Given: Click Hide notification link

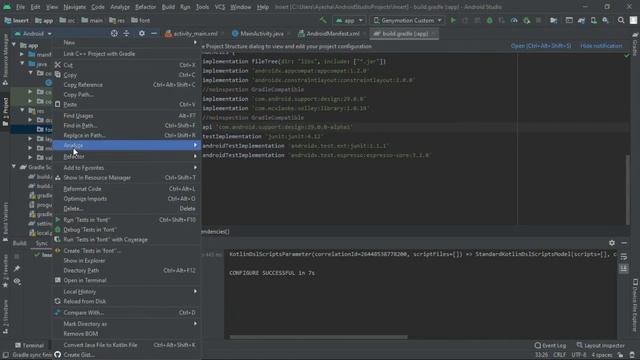Looking at the screenshot, I should click(x=601, y=46).
